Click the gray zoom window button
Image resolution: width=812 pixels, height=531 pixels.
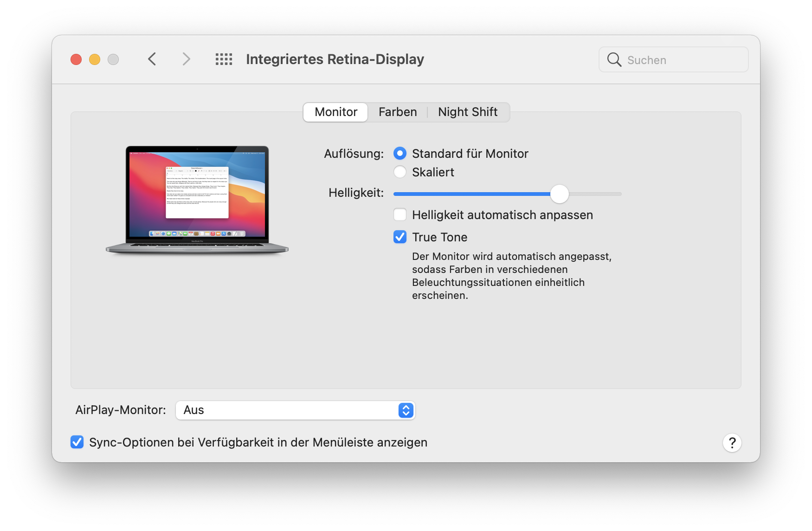(113, 59)
